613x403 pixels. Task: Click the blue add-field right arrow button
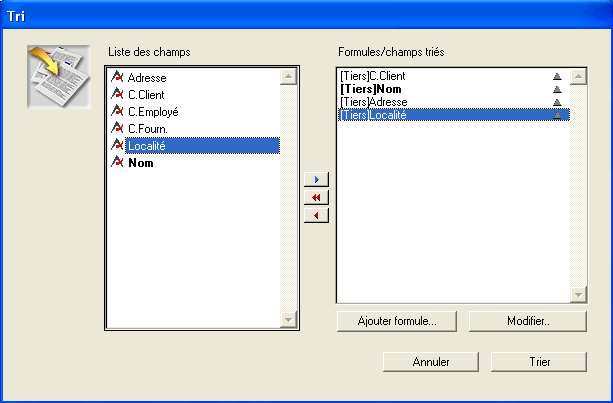pyautogui.click(x=316, y=179)
